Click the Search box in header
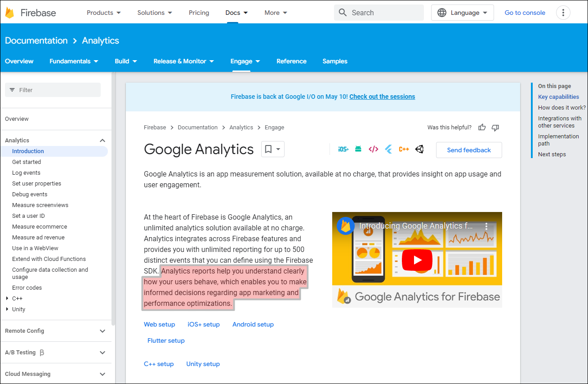Viewport: 588px width, 384px height. [x=379, y=13]
